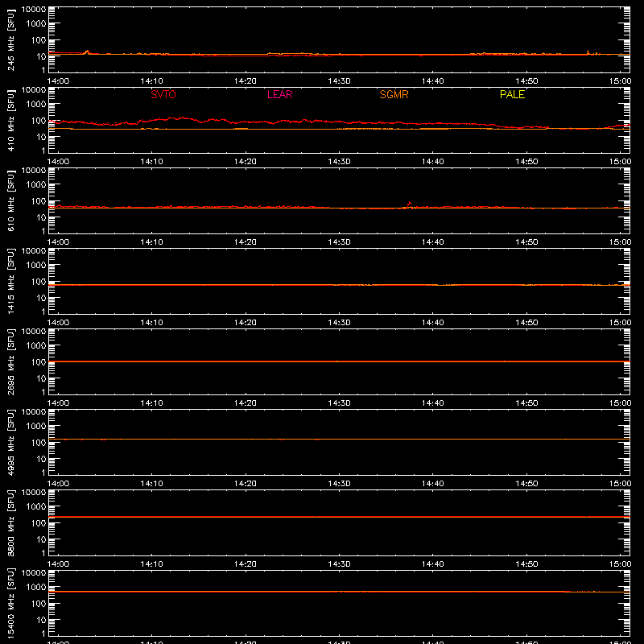The width and height of the screenshot is (644, 644).
Task: Click the spike near 14:56 in the 245 MHz panel
Action: [x=588, y=52]
